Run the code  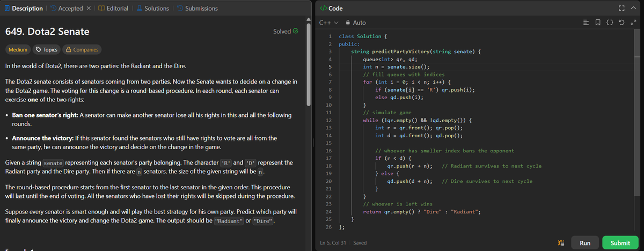[585, 243]
